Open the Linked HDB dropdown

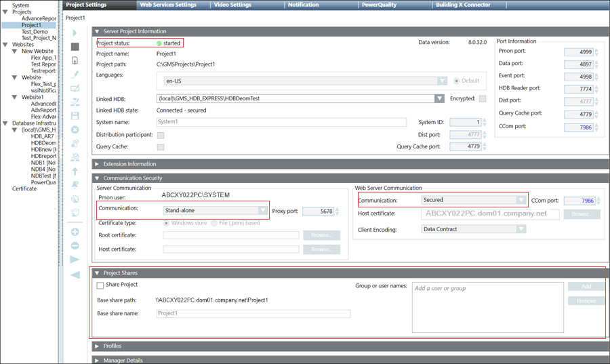(440, 98)
